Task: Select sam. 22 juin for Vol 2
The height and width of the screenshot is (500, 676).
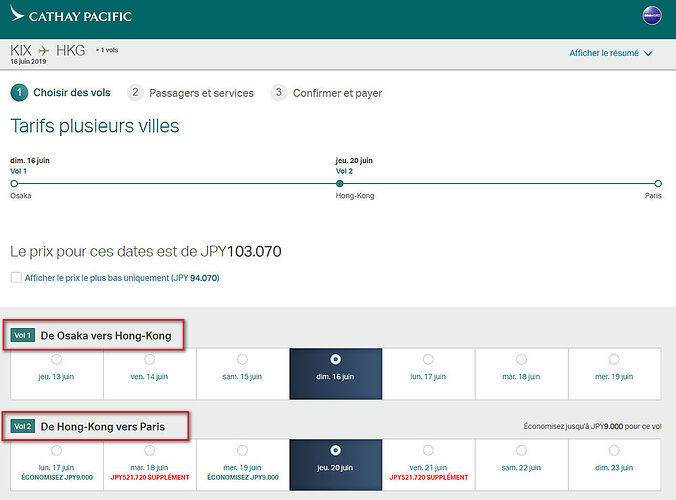Action: click(522, 465)
